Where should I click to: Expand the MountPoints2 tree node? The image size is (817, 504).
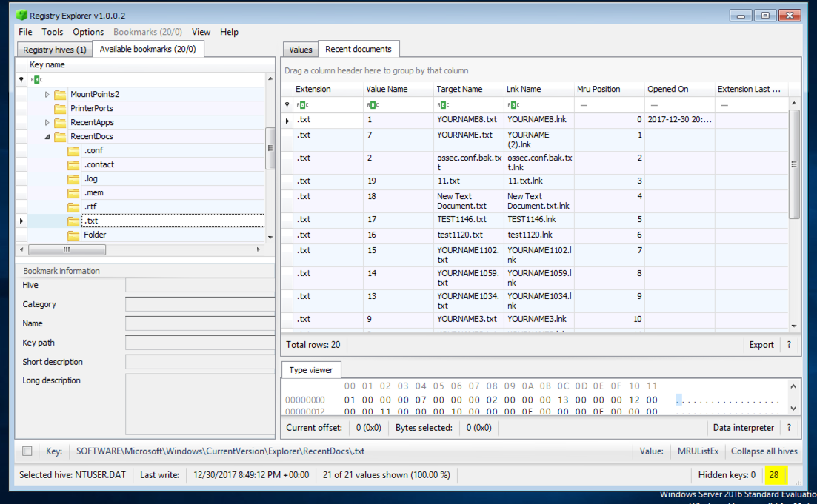pyautogui.click(x=47, y=94)
